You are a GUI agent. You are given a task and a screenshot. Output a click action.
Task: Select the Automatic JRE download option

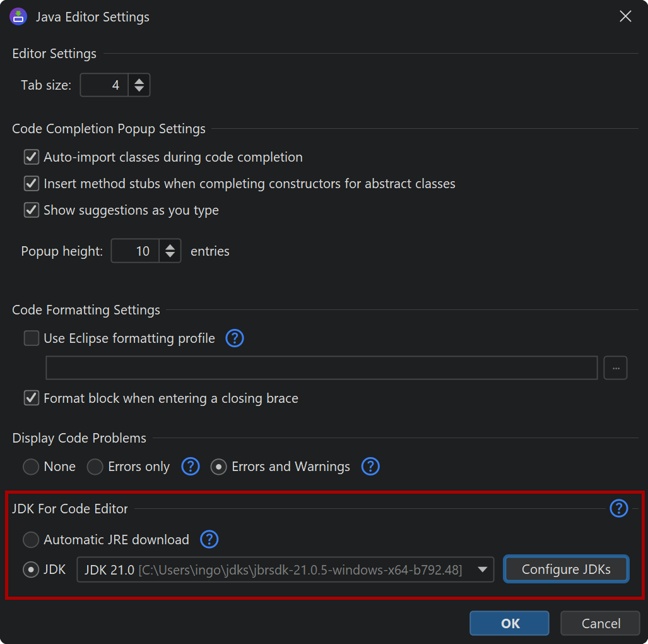pos(31,540)
